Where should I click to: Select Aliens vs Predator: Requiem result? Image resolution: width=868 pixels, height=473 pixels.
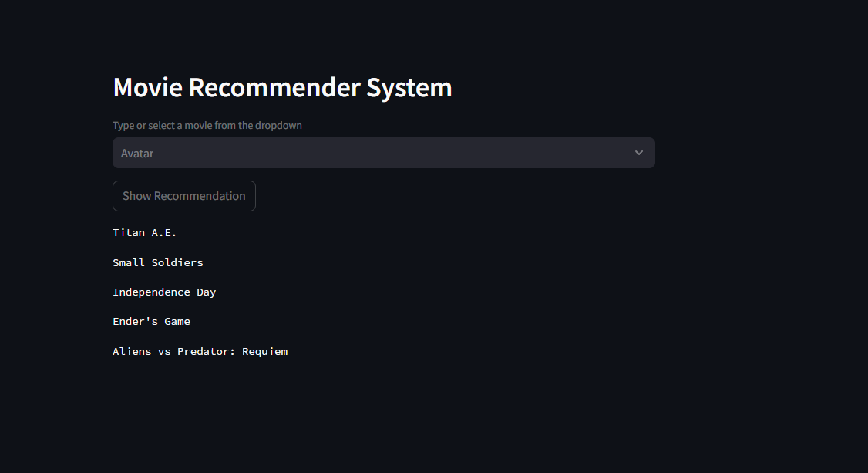tap(200, 352)
